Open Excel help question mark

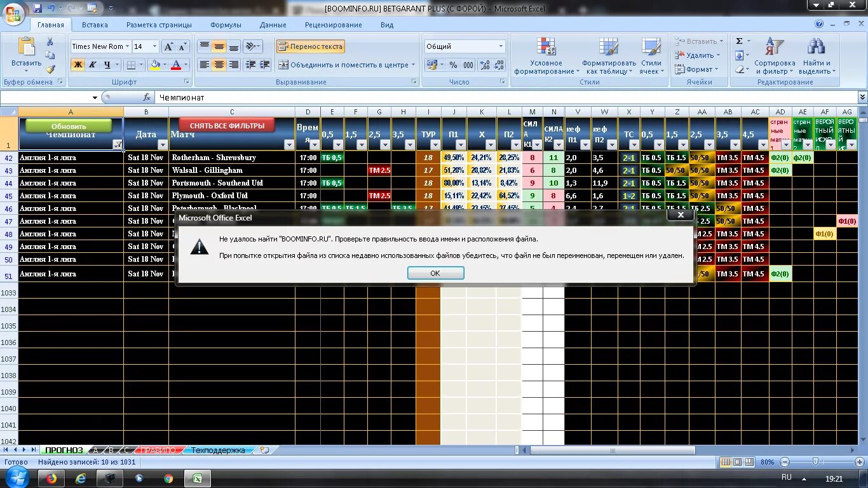pyautogui.click(x=819, y=24)
